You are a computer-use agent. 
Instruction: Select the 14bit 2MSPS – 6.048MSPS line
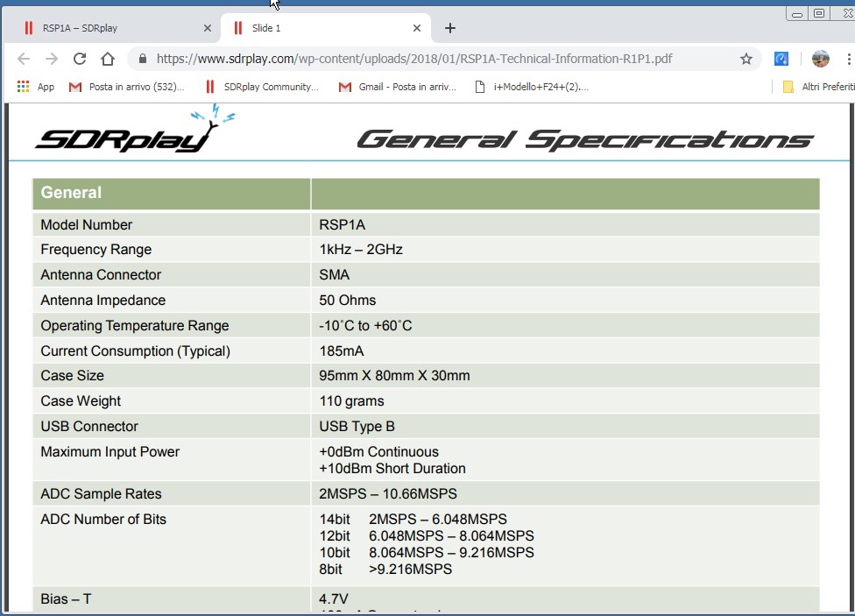[413, 520]
